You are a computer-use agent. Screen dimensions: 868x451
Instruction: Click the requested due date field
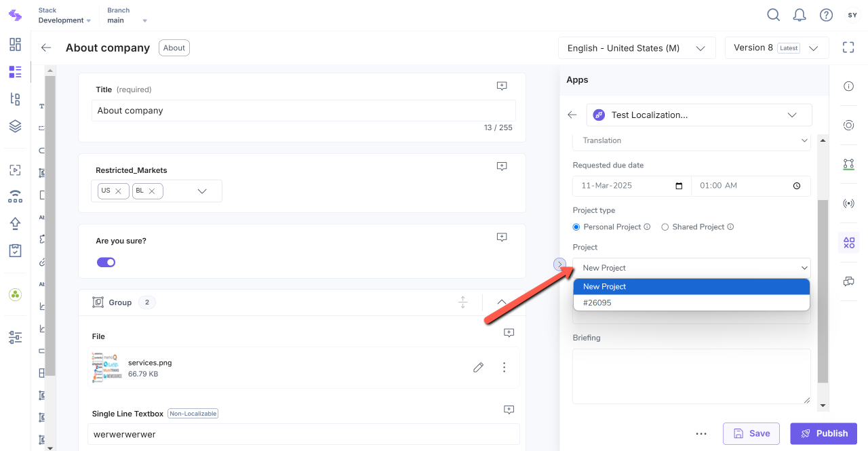(631, 186)
